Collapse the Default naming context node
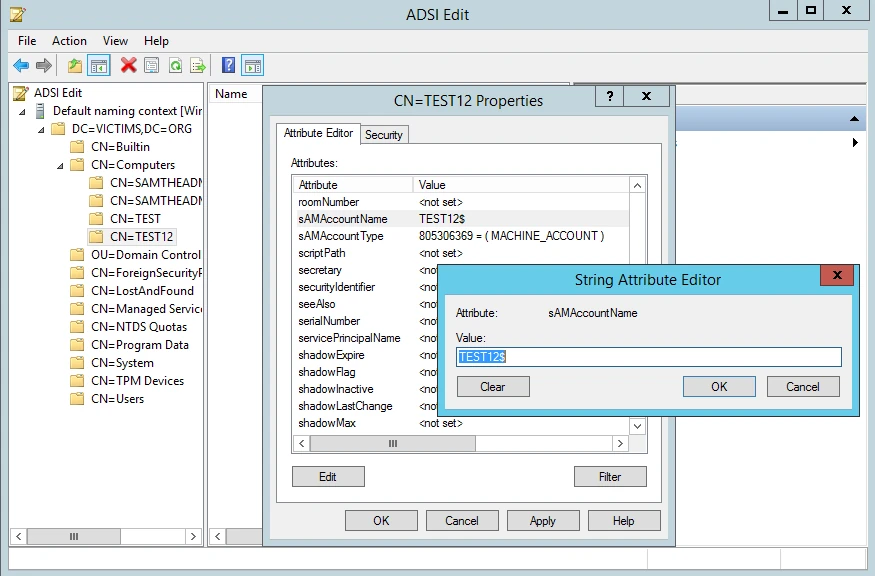Screen dimensions: 875x576 coord(22,112)
